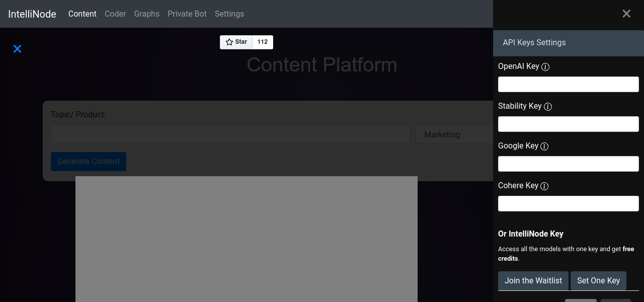
Task: Click the IntelliNode brand logo text
Action: click(32, 14)
